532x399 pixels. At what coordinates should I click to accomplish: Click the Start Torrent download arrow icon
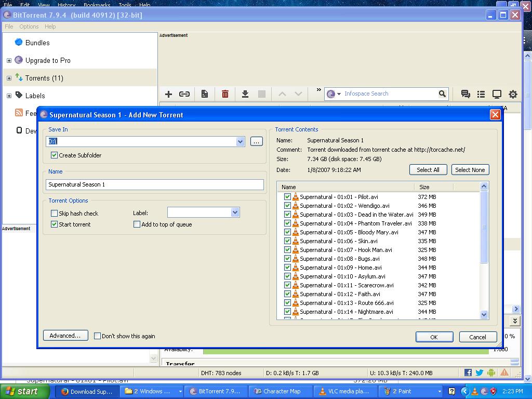coord(245,94)
